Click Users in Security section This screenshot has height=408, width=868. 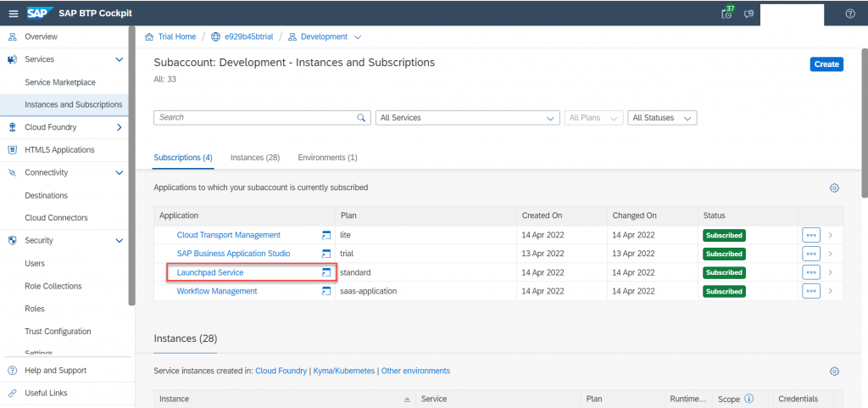click(35, 264)
